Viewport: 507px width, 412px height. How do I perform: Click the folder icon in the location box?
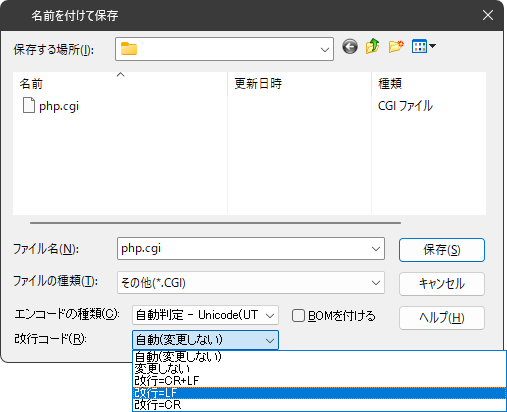[x=129, y=49]
